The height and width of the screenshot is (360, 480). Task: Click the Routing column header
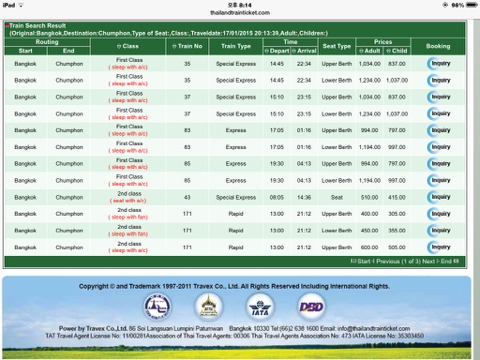(47, 42)
